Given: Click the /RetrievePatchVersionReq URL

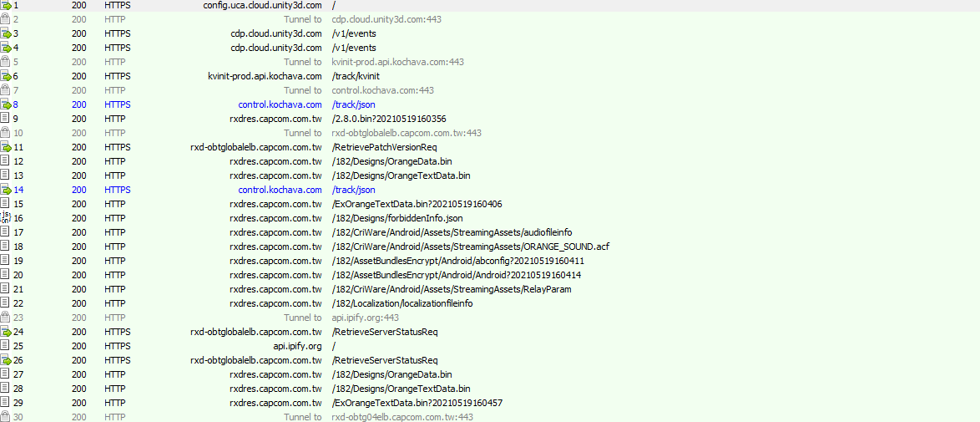Looking at the screenshot, I should click(x=384, y=147).
